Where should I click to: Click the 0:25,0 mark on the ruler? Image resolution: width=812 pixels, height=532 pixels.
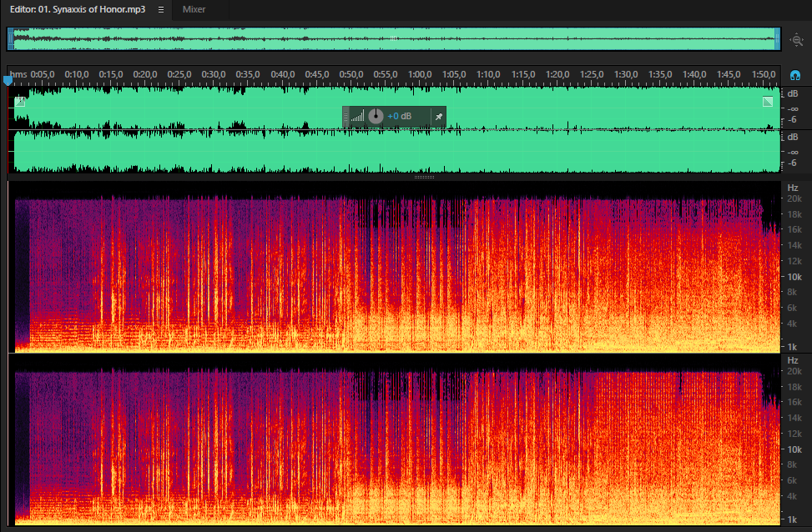[x=179, y=74]
